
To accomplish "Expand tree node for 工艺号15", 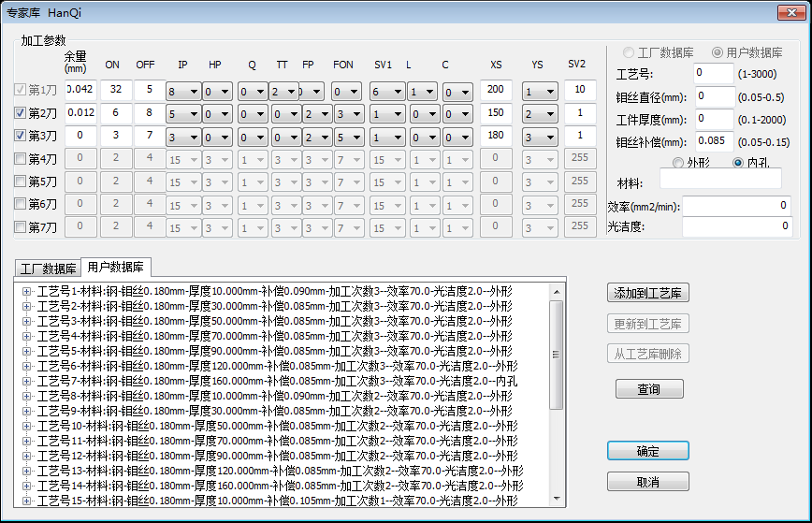I will coord(26,501).
